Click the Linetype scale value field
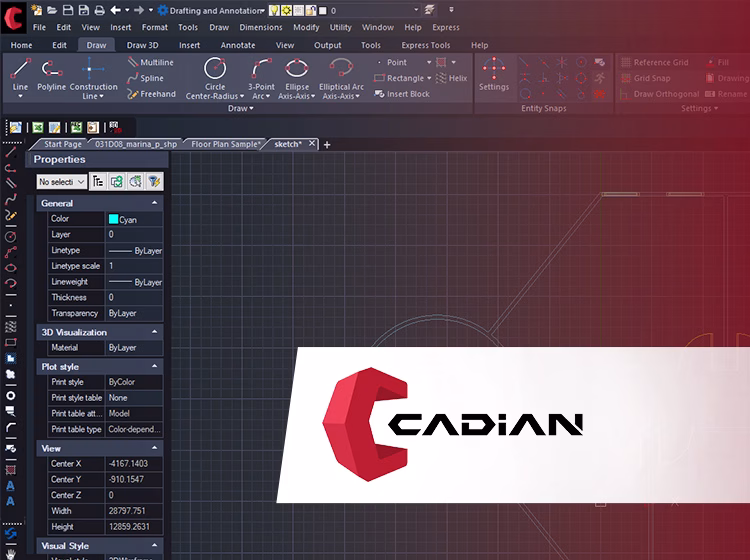Screen dimensions: 750x560 click(x=134, y=266)
